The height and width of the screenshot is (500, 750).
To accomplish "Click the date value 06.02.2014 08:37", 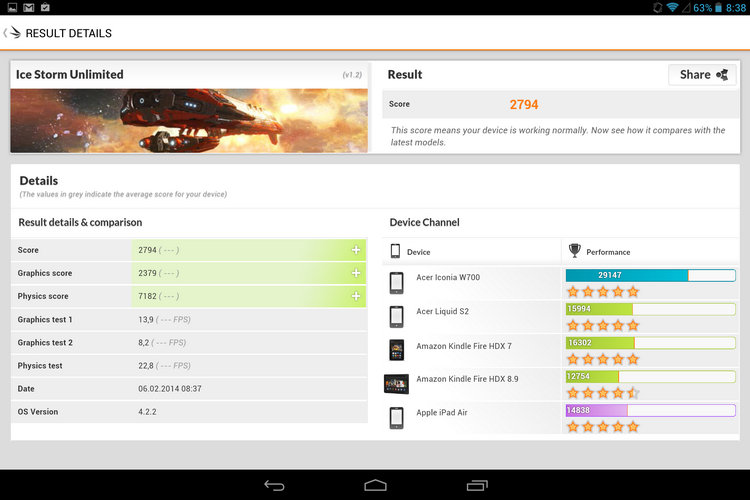I will [170, 389].
